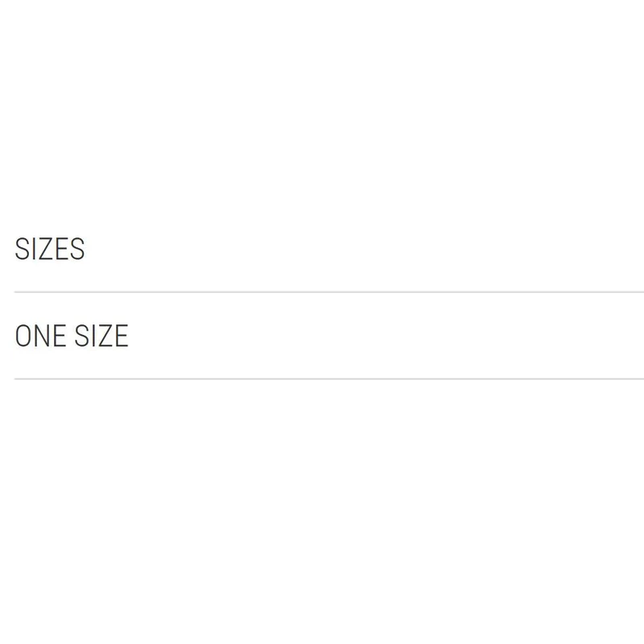Focus the SIZES column title
Image resolution: width=644 pixels, height=644 pixels.
[50, 249]
